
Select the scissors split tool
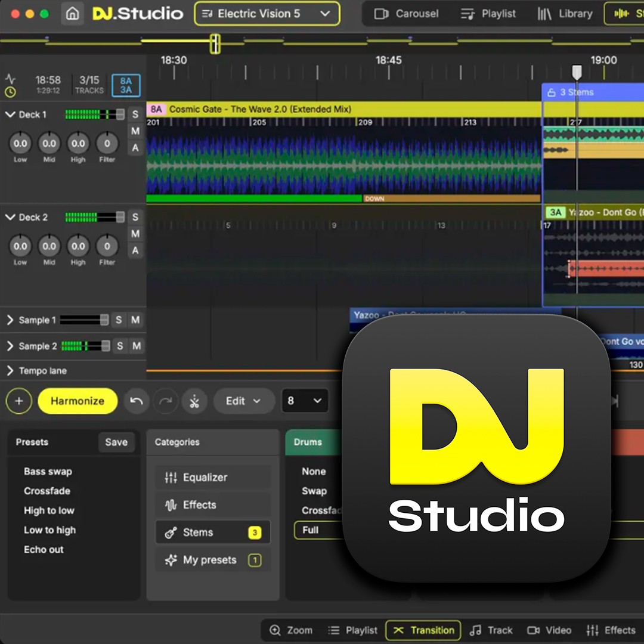click(x=194, y=401)
